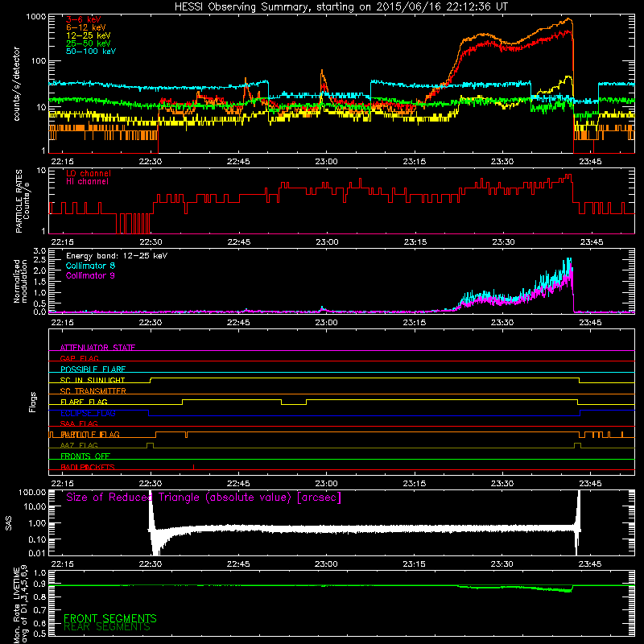Click the '100' tick label on count-rate axis
Image resolution: width=644 pixels, height=644 pixels.
click(x=39, y=61)
